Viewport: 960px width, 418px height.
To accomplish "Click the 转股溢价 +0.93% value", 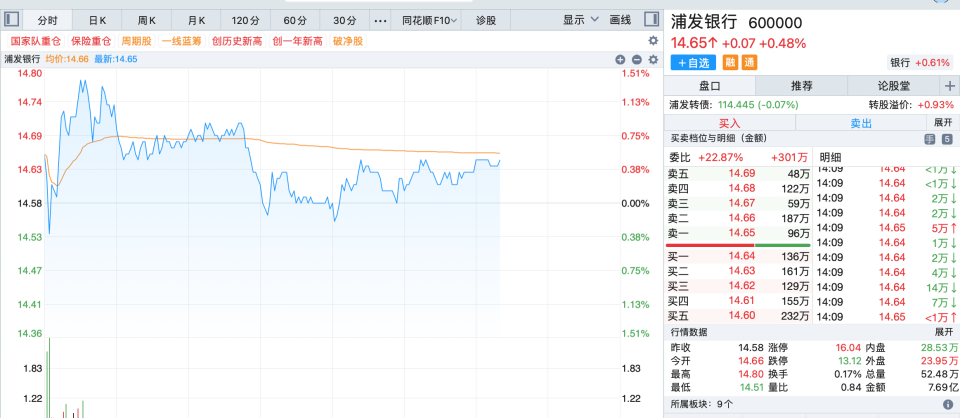I will tap(937, 105).
